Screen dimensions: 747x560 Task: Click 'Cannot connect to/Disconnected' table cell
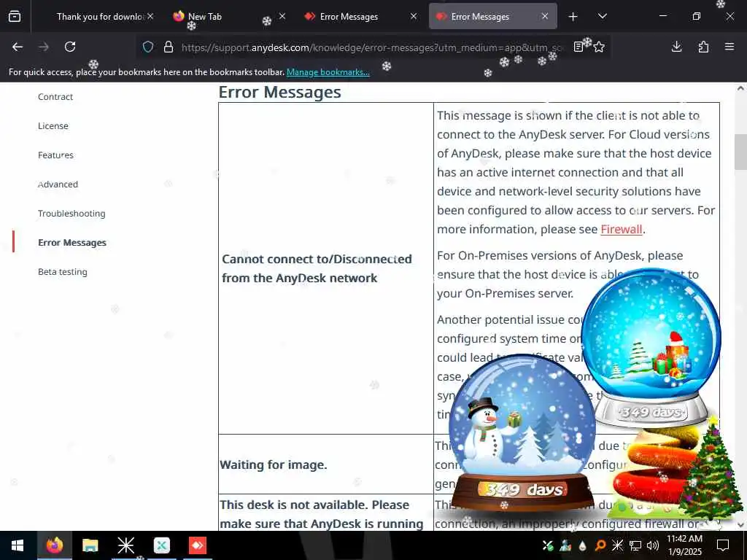(326, 268)
